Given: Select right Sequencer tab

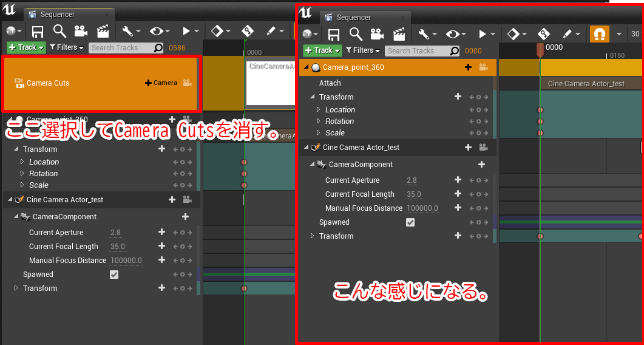Looking at the screenshot, I should [x=365, y=18].
